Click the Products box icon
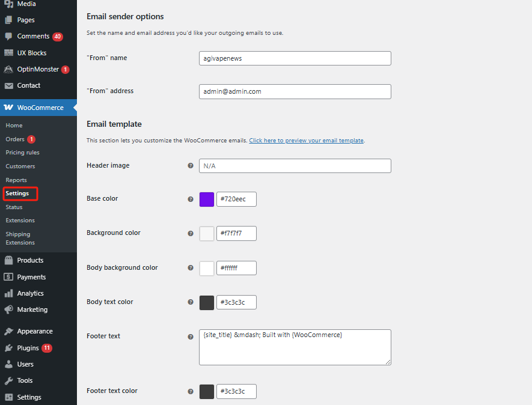The width and height of the screenshot is (532, 405). 8,260
